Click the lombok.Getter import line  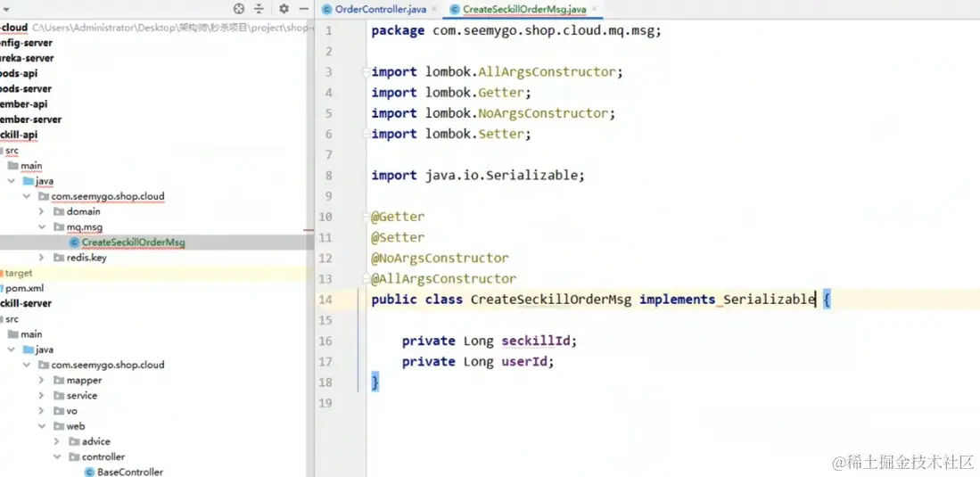click(451, 93)
